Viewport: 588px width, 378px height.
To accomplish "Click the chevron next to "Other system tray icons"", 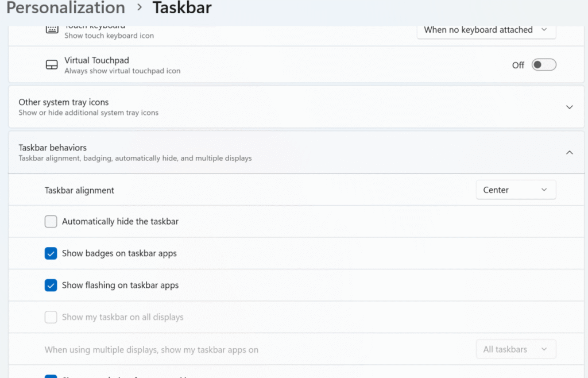I will (x=569, y=107).
